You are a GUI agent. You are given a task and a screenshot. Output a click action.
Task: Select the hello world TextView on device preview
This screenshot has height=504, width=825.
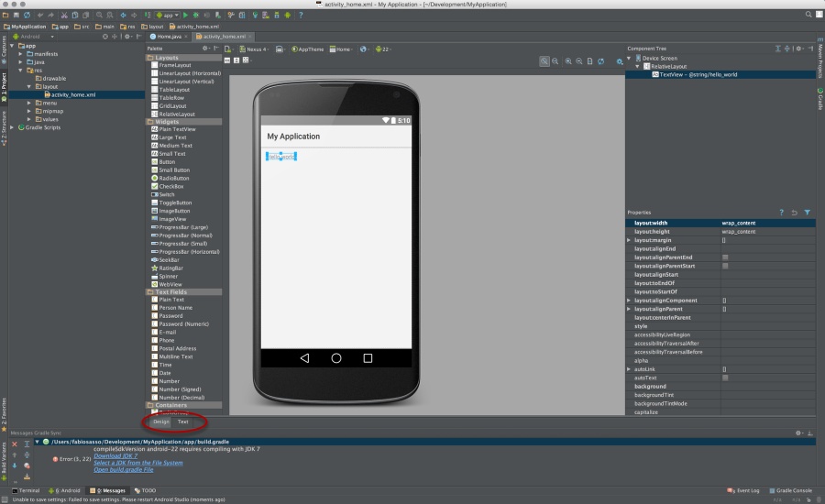pos(281,157)
